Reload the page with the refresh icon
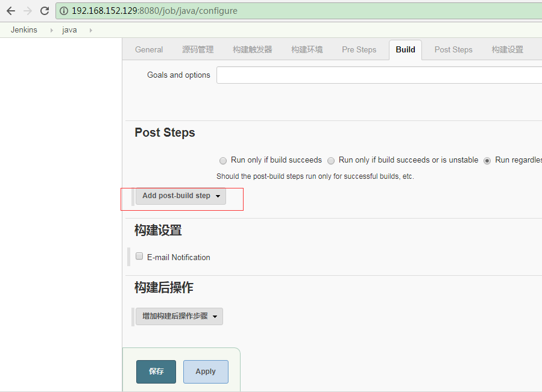The height and width of the screenshot is (392, 542). [45, 11]
